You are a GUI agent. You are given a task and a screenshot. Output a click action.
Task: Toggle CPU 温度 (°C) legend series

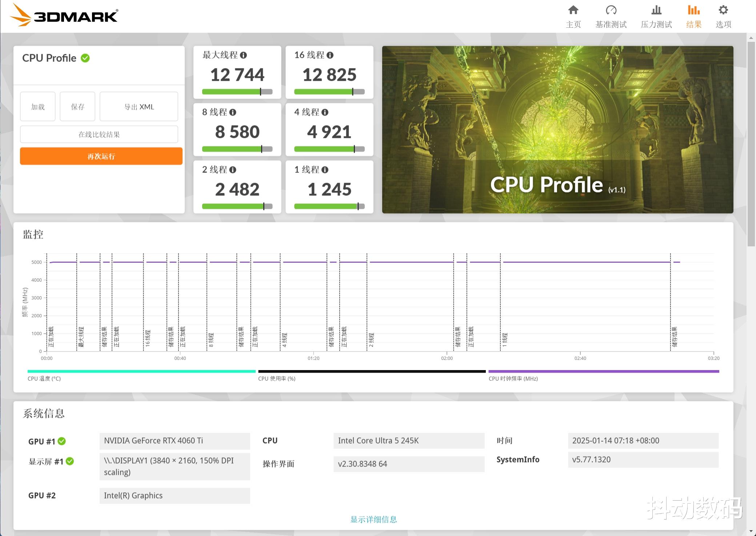point(44,378)
